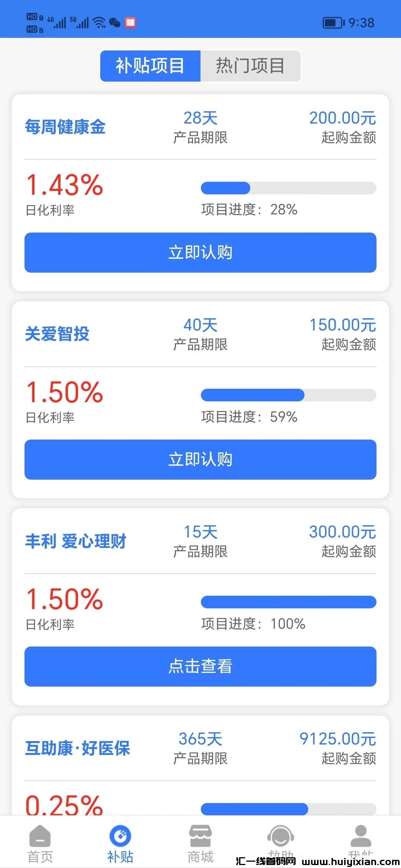
Task: Open the 每周健康金 product title
Action: pos(65,127)
